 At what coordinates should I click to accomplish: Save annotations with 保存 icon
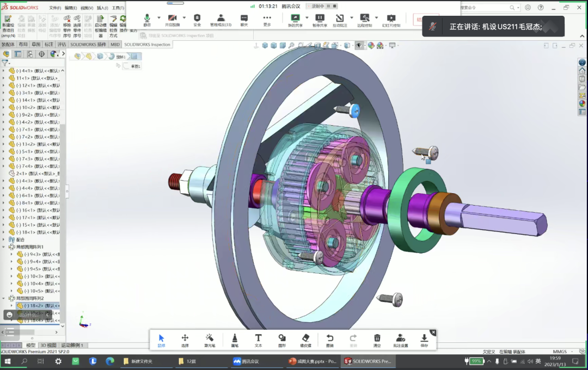(424, 340)
